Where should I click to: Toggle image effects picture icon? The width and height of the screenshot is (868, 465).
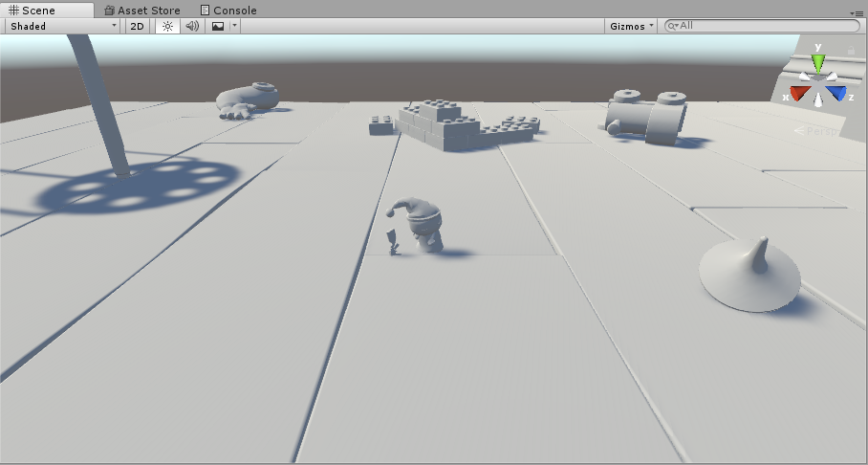218,26
